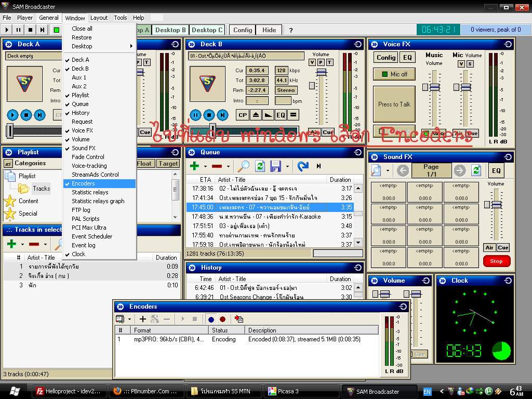This screenshot has height=399, width=532.
Task: Pause playback on Deck B
Action: coord(195,115)
